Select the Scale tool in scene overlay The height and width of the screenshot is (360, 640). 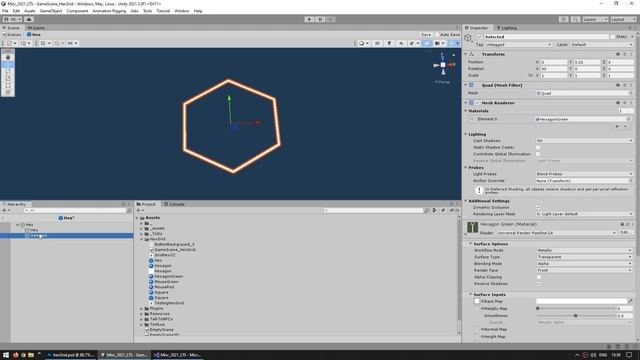pyautogui.click(x=8, y=78)
